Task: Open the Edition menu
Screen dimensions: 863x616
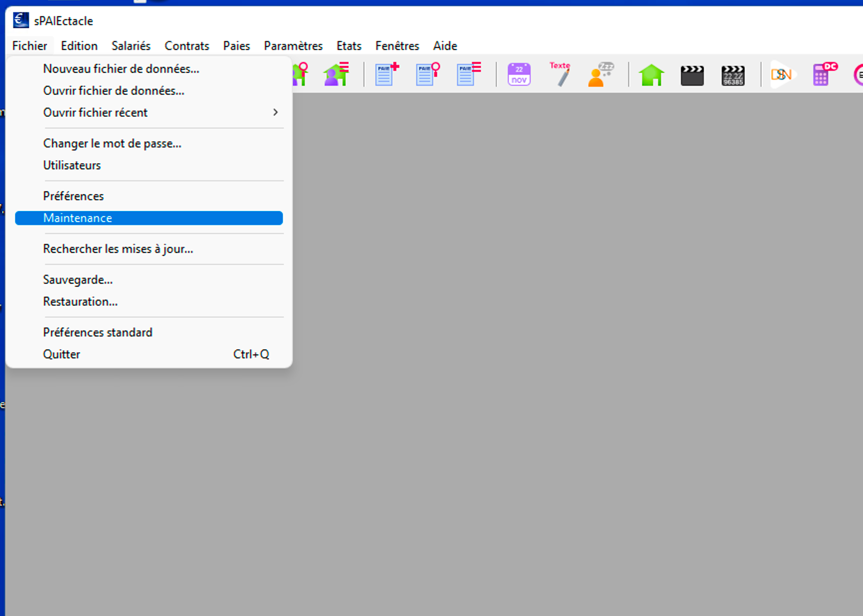Action: (79, 46)
